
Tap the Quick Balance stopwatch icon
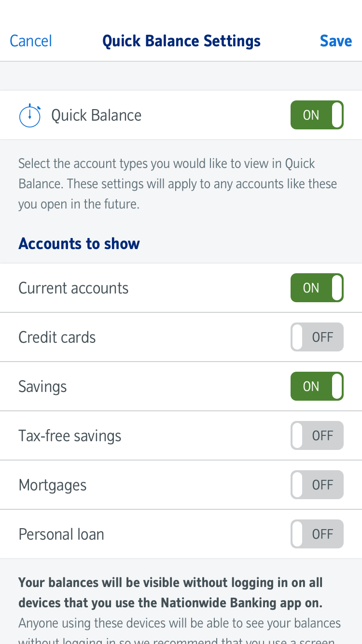(x=29, y=115)
